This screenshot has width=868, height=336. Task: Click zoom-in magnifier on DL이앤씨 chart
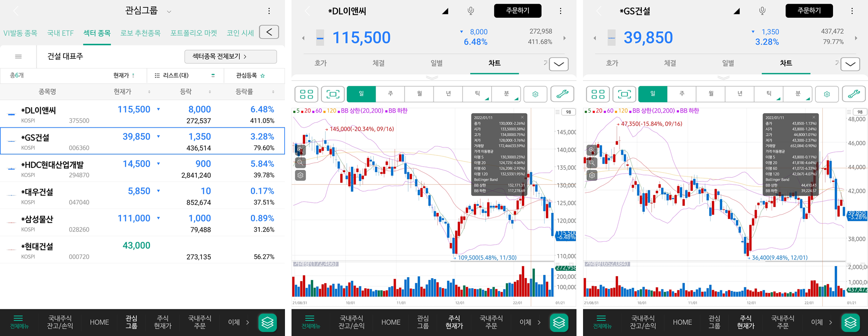[300, 150]
